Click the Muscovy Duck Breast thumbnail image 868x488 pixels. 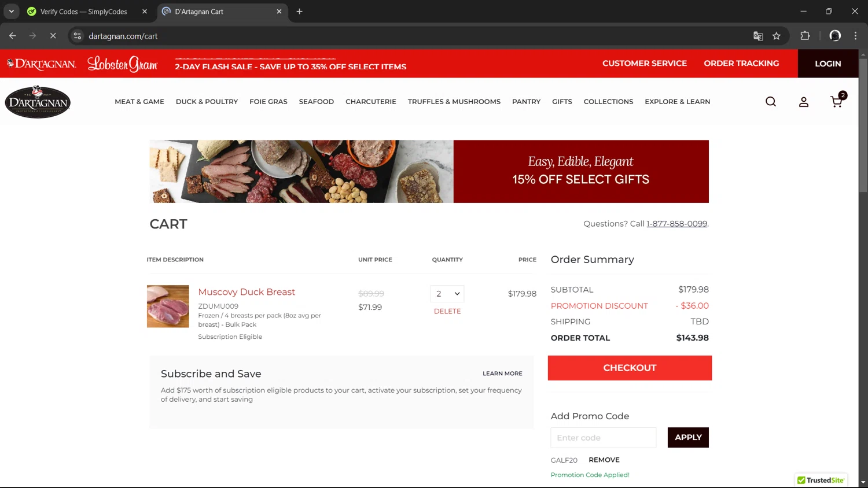(x=168, y=306)
